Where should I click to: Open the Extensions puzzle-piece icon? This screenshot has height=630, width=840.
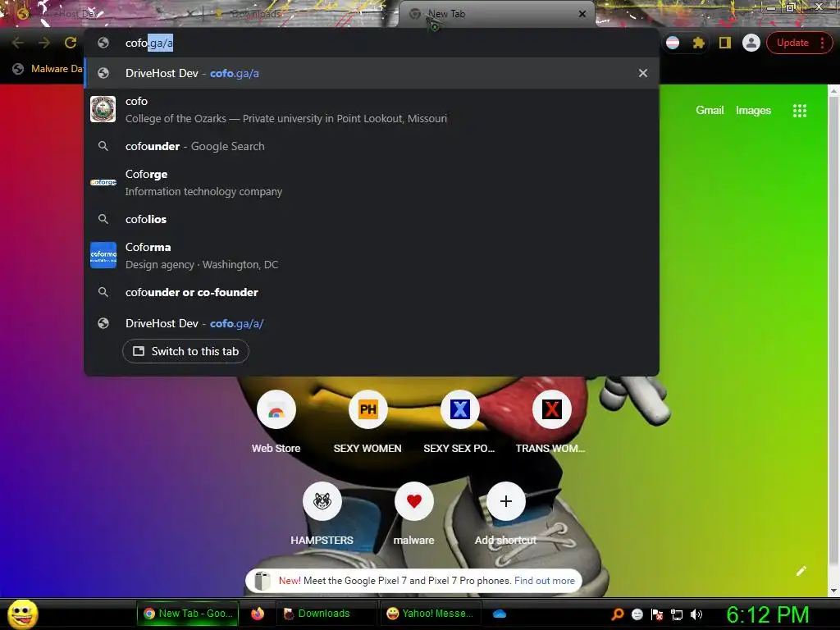pos(699,43)
